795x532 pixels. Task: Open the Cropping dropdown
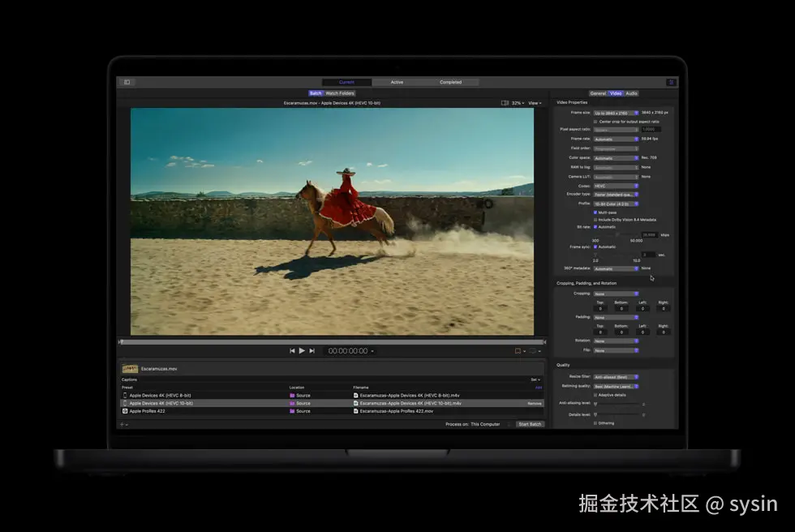point(616,294)
